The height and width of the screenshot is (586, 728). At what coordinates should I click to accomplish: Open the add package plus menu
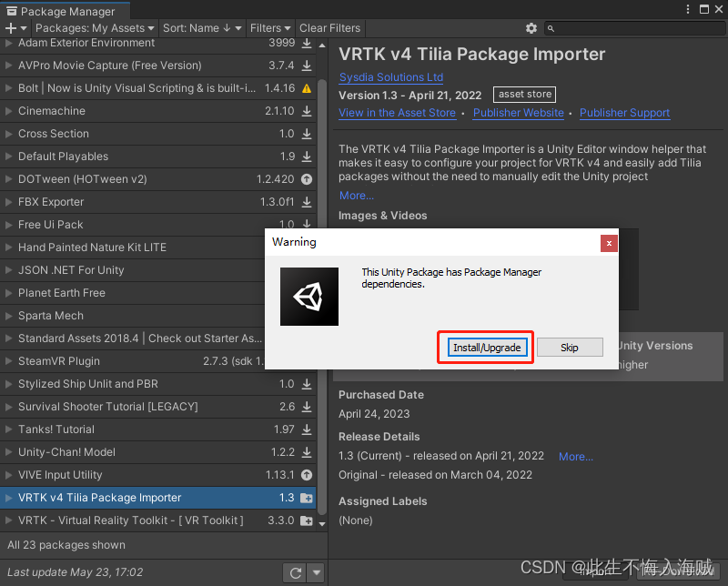click(15, 28)
